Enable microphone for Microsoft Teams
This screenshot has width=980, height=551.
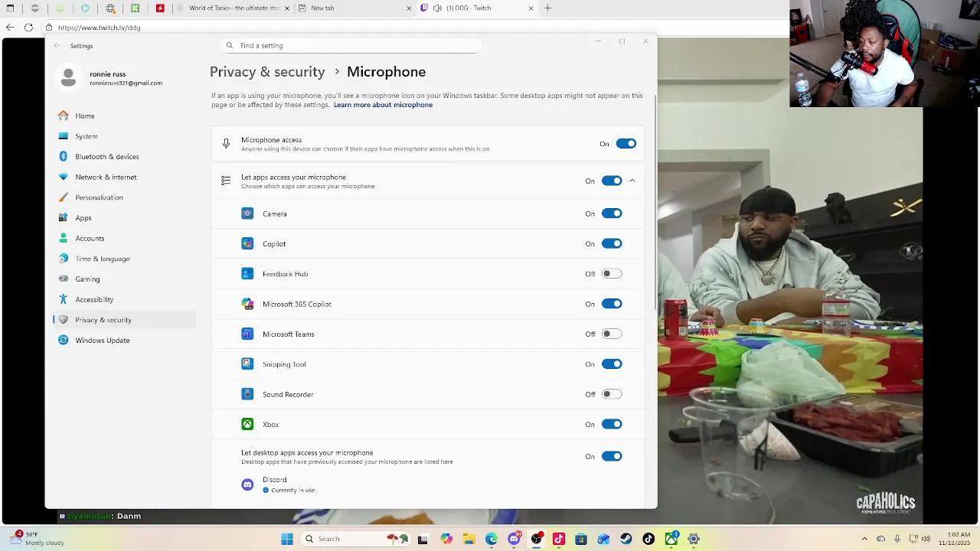coord(612,334)
